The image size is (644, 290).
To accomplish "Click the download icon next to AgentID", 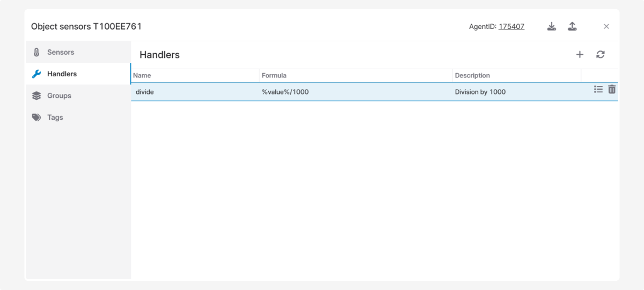I will (x=551, y=26).
